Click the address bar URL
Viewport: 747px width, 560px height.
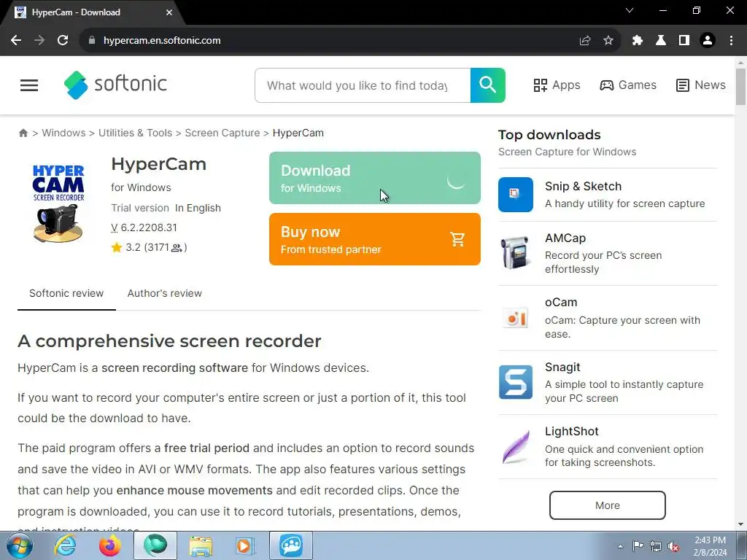(162, 41)
